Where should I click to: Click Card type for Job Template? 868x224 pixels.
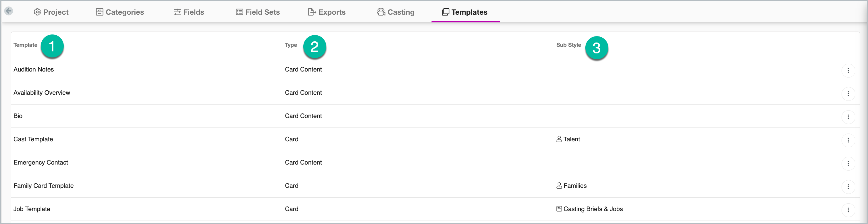(292, 209)
